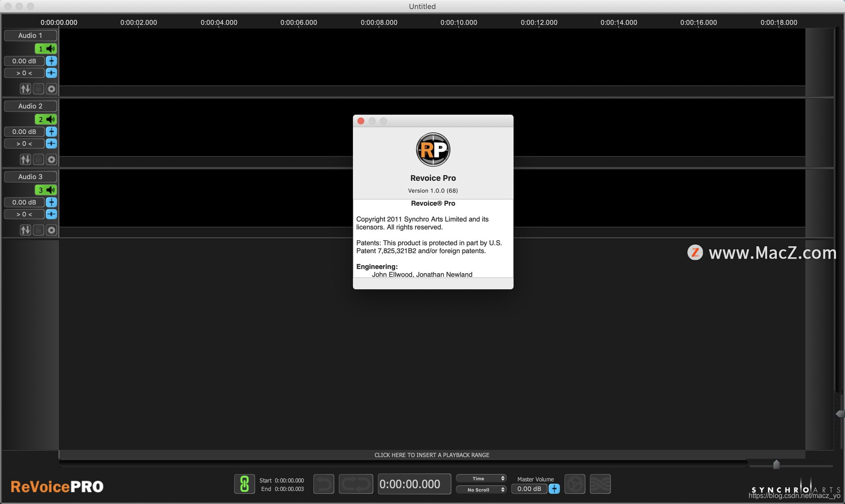Toggle the lock icon on Audio 1 track
This screenshot has width=845, height=504.
(39, 89)
